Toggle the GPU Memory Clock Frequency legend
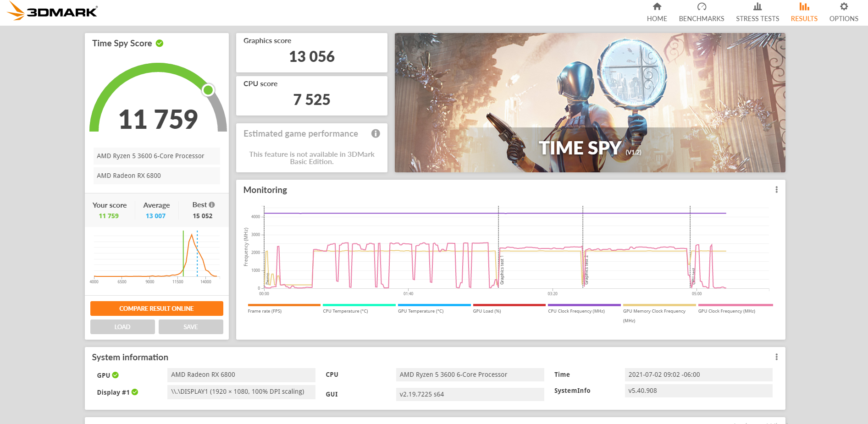The width and height of the screenshot is (868, 424). [x=654, y=315]
